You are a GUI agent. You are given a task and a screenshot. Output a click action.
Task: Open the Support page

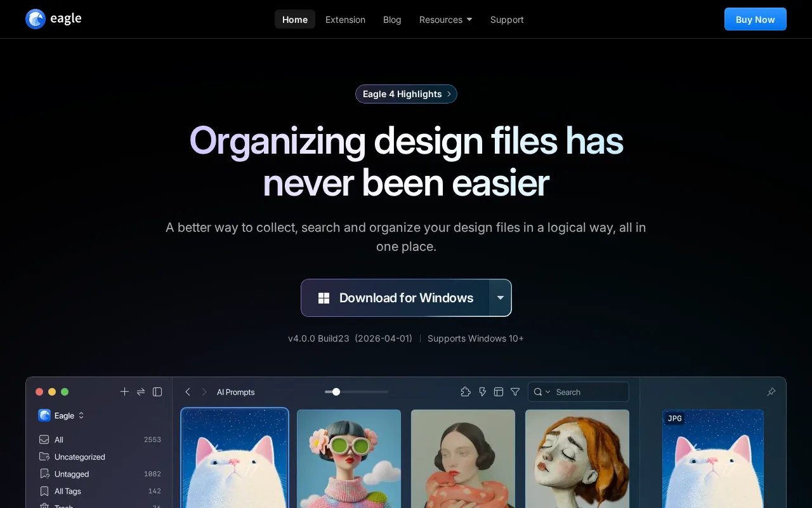pyautogui.click(x=507, y=19)
